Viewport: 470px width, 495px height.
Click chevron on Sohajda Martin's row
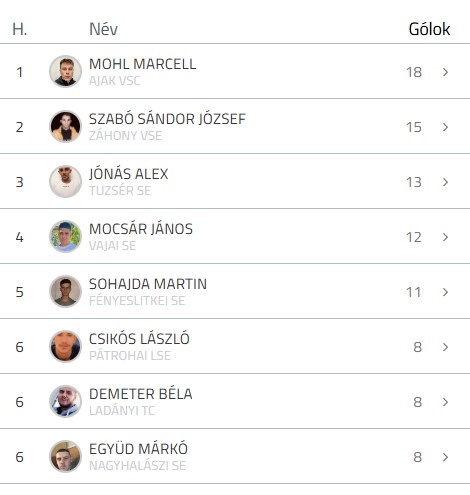pos(445,292)
